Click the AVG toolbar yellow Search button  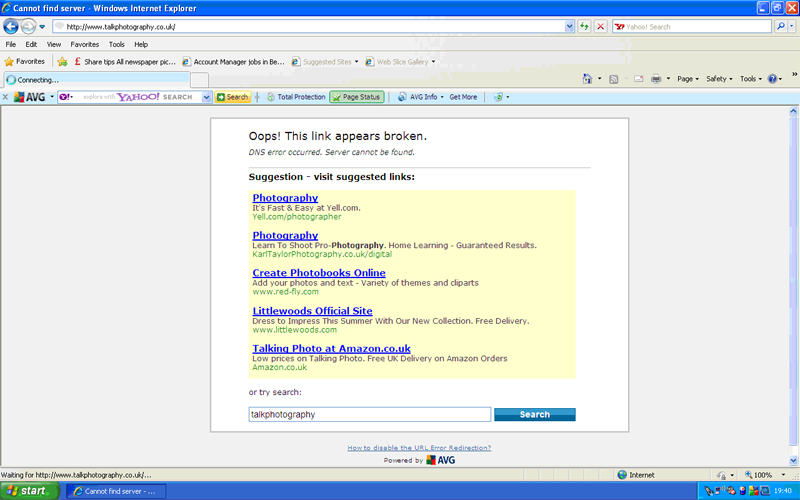pyautogui.click(x=233, y=97)
